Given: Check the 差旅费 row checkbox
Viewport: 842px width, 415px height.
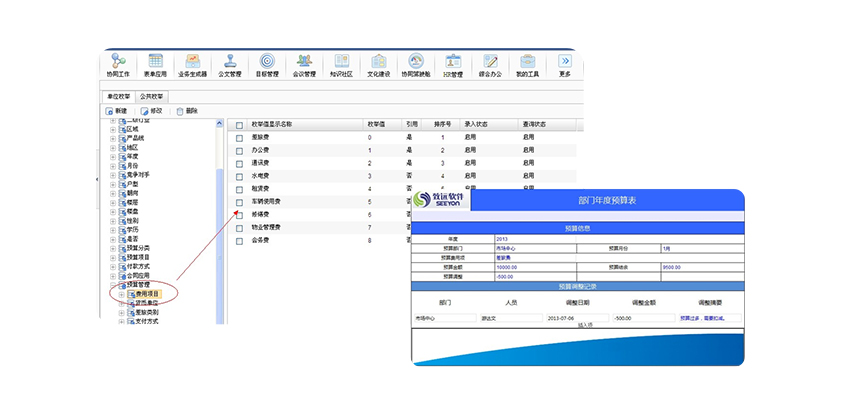Looking at the screenshot, I should pos(239,137).
